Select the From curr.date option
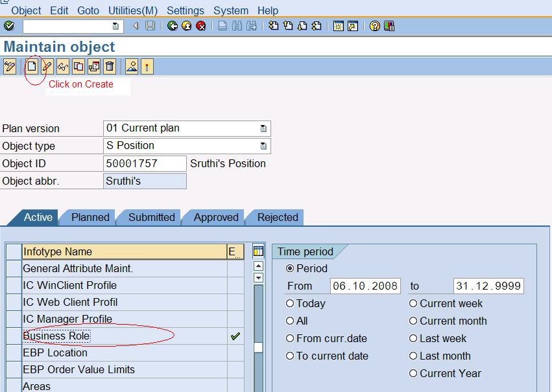552x392 pixels. [x=291, y=338]
